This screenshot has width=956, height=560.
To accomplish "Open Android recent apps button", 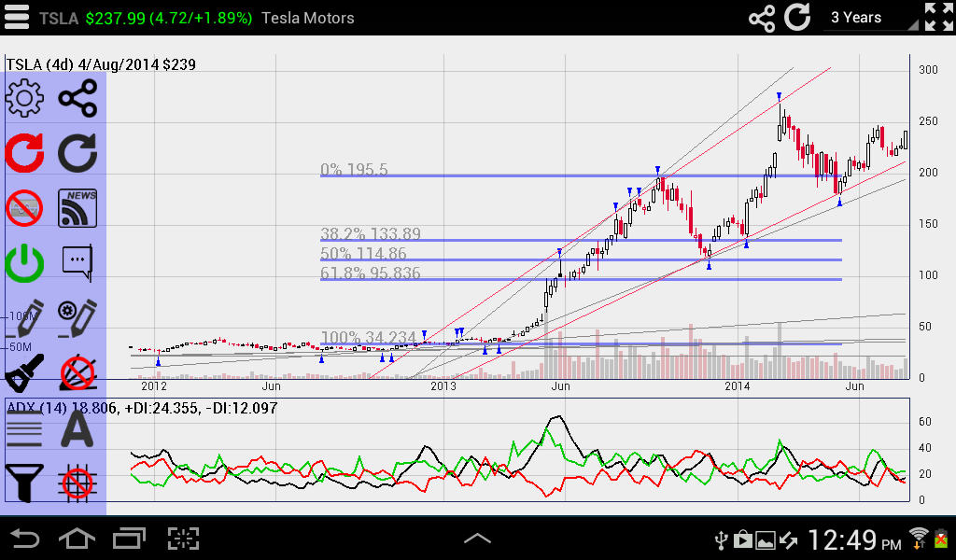I will coord(129,539).
